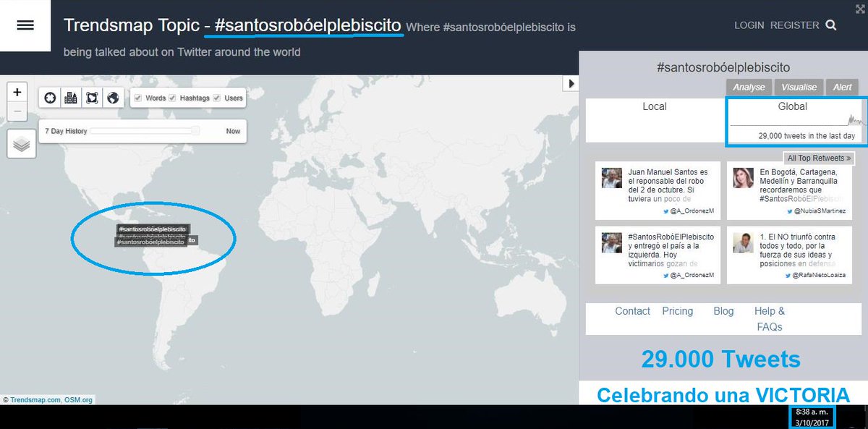Viewport: 868px width, 429px height.
Task: Click the @RafaNietoLoaiza handle
Action: point(818,276)
